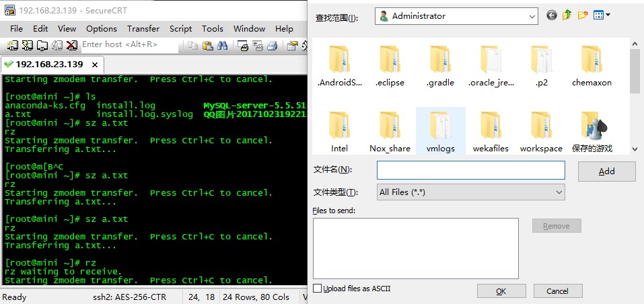Click the 文件名 file name field
The height and width of the screenshot is (304, 644).
470,170
